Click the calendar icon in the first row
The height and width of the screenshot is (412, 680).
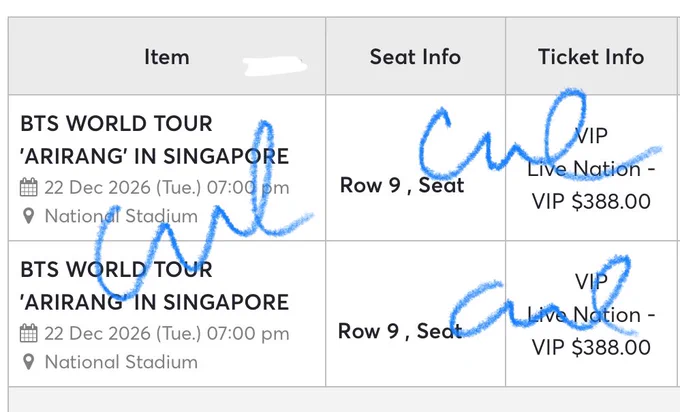29,187
